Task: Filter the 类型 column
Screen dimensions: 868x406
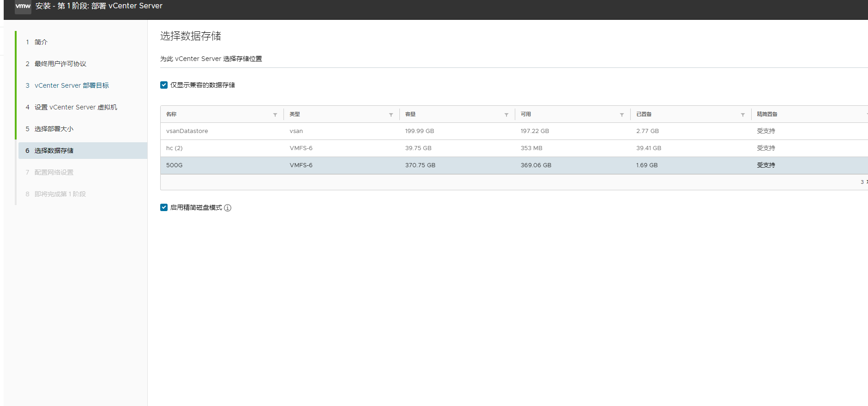Action: (x=391, y=115)
